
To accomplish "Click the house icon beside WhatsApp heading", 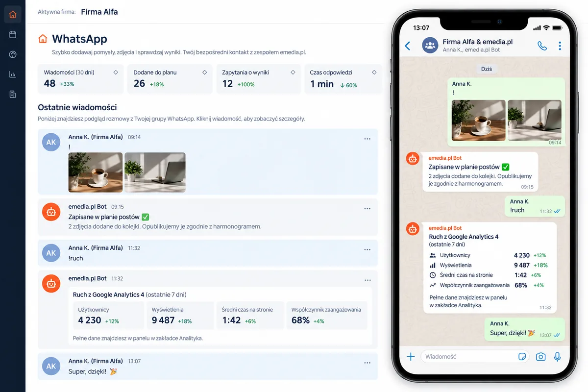I will pyautogui.click(x=43, y=39).
